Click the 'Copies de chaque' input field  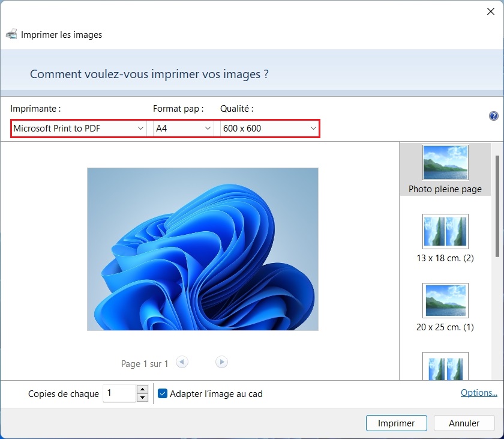[x=120, y=393]
